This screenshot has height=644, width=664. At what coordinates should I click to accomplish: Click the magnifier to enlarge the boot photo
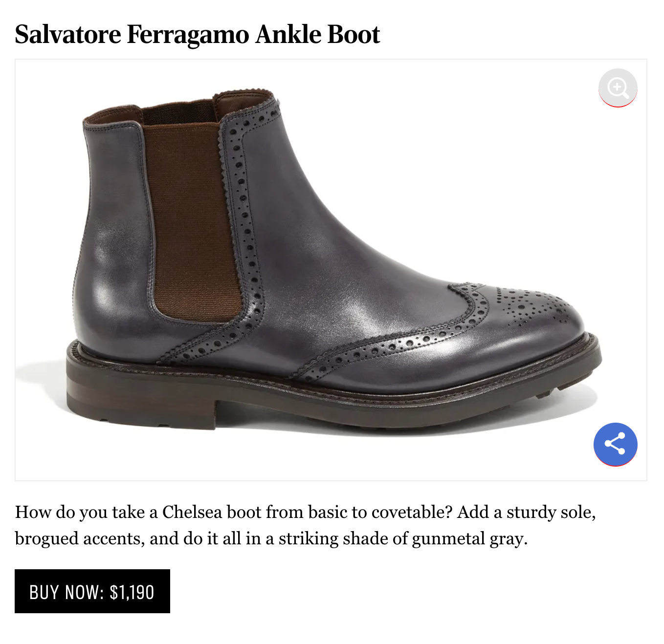(618, 88)
